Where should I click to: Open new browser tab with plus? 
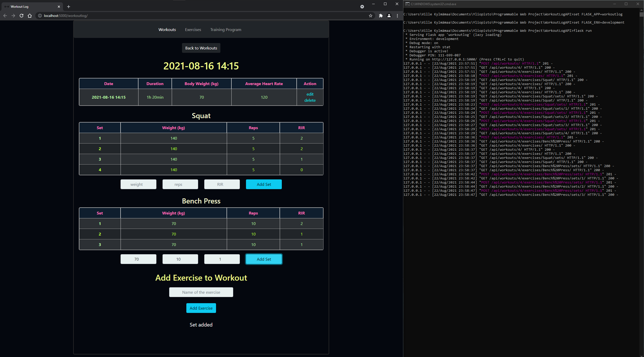pos(68,7)
